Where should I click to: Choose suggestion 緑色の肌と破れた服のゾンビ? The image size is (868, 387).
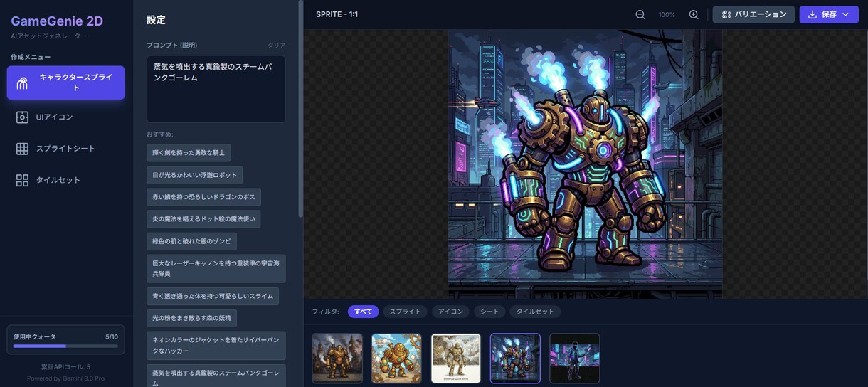tap(191, 241)
